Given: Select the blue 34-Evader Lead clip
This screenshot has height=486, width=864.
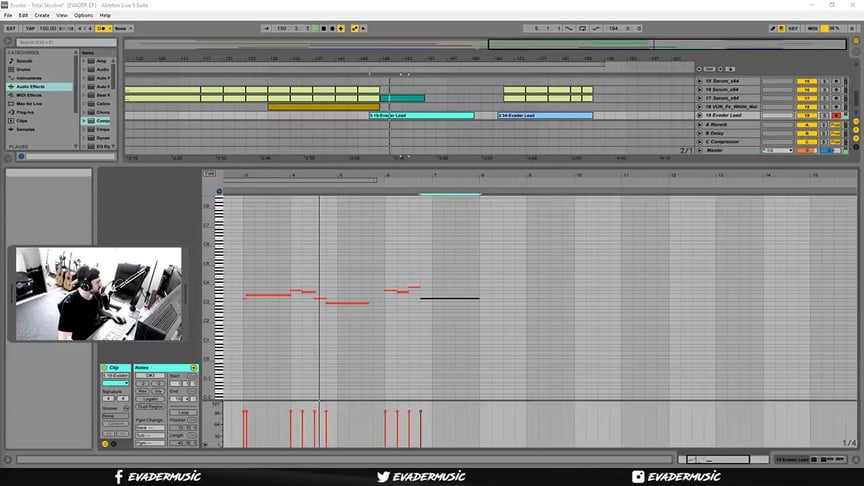Looking at the screenshot, I should pos(545,115).
